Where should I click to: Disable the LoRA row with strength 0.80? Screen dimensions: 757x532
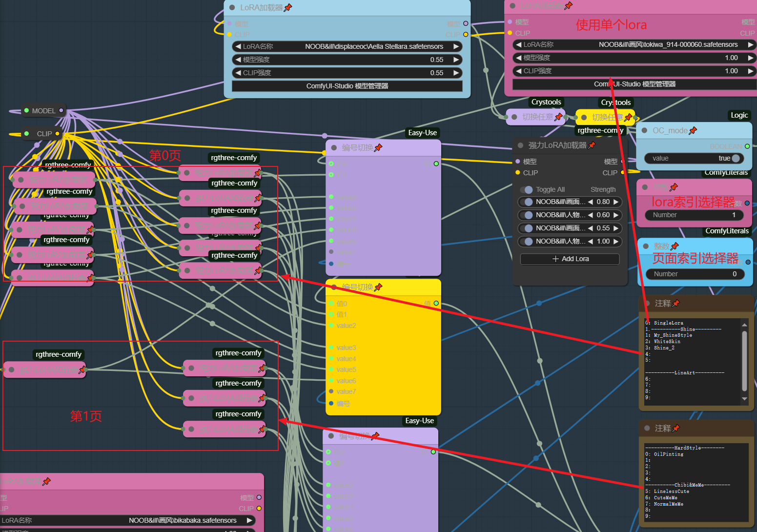coord(527,202)
